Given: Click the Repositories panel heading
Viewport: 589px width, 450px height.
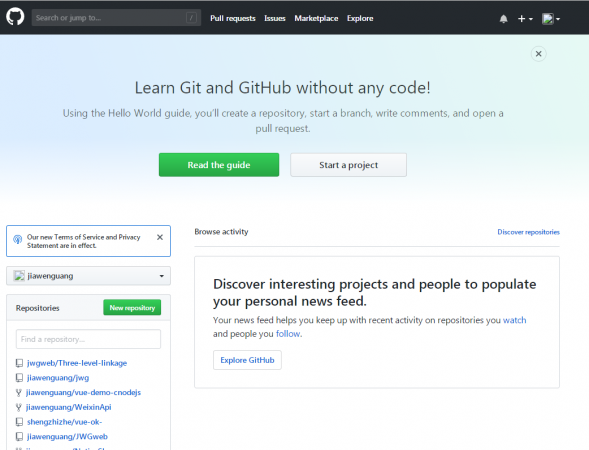Looking at the screenshot, I should (38, 308).
